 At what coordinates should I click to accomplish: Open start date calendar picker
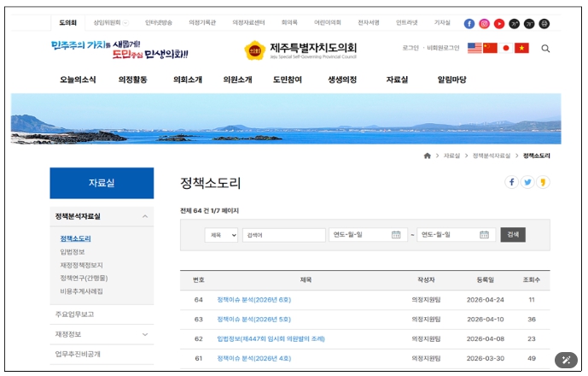coord(396,235)
